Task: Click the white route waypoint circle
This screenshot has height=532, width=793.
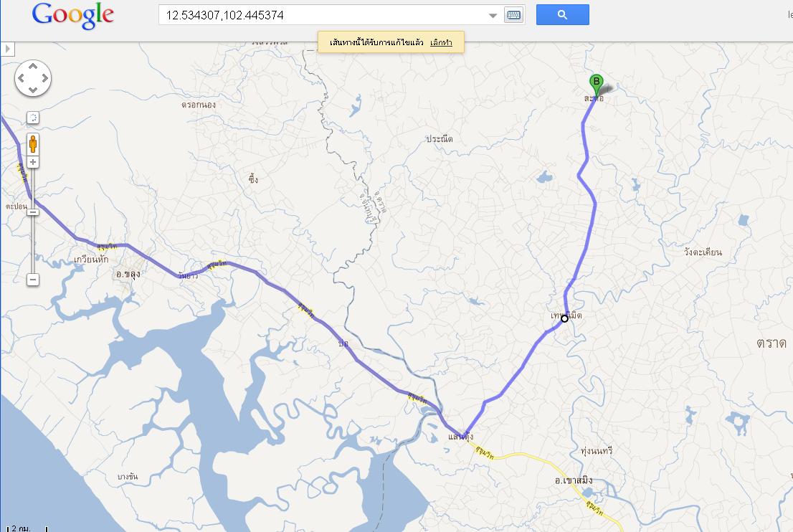Action: tap(564, 318)
